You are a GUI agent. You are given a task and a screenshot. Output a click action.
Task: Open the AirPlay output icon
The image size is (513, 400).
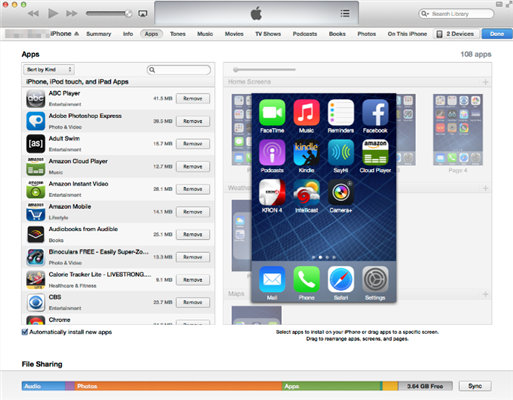[x=143, y=14]
